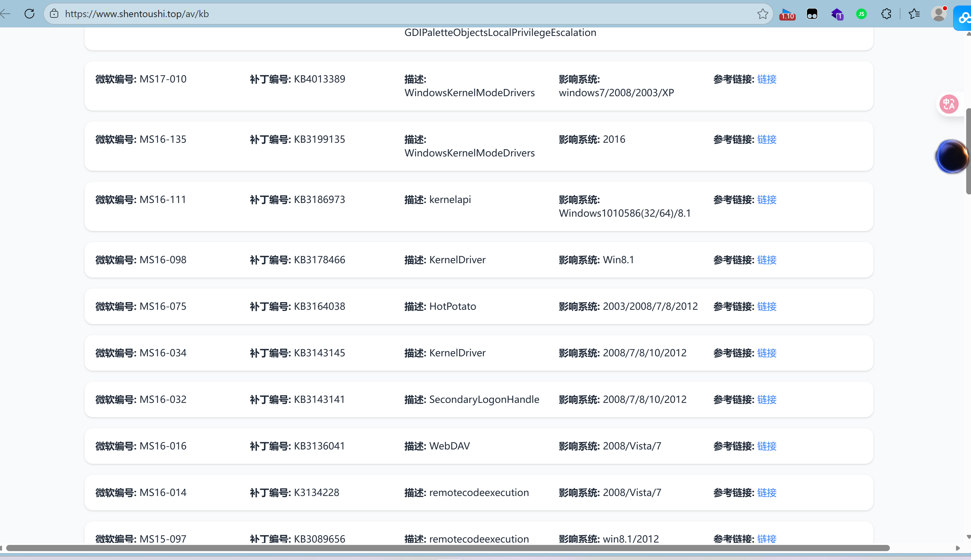Screen dimensions: 971x560
Task: Open the reference link for MS17-010
Action: pos(766,79)
